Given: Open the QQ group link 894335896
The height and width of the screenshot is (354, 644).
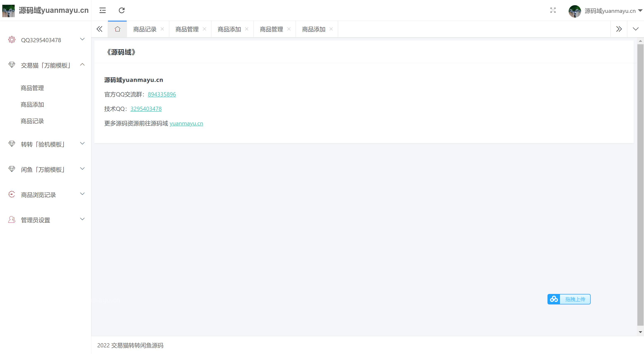Looking at the screenshot, I should coord(162,94).
